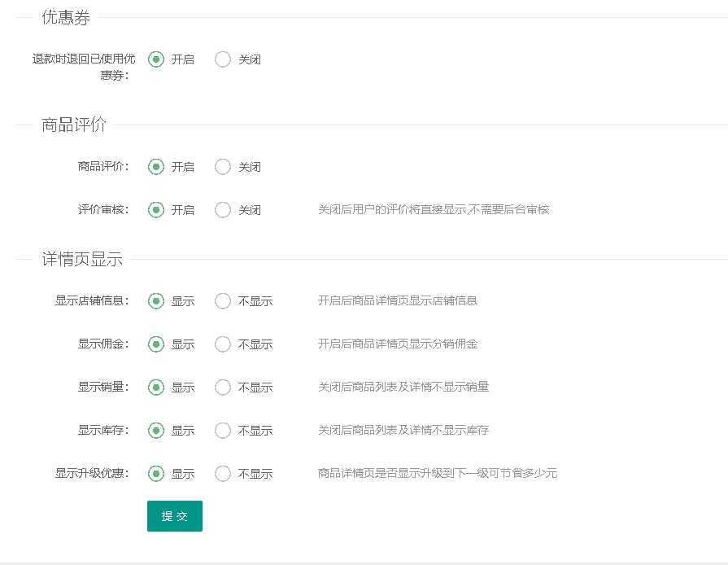Viewport: 728px width, 565px height.
Task: Click the 详情页显示 section heading
Action: [x=82, y=259]
